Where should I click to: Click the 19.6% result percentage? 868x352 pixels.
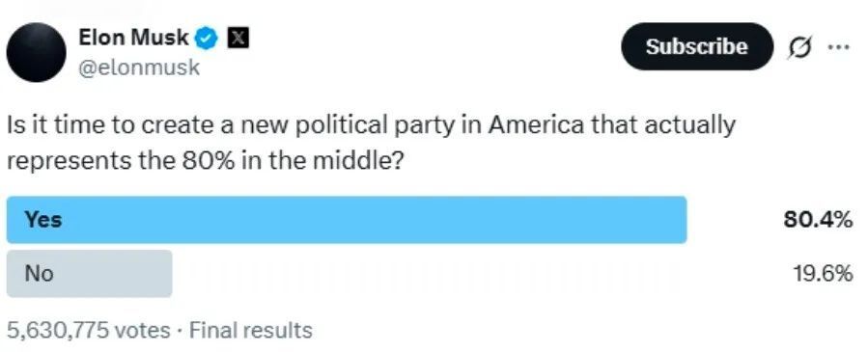822,274
